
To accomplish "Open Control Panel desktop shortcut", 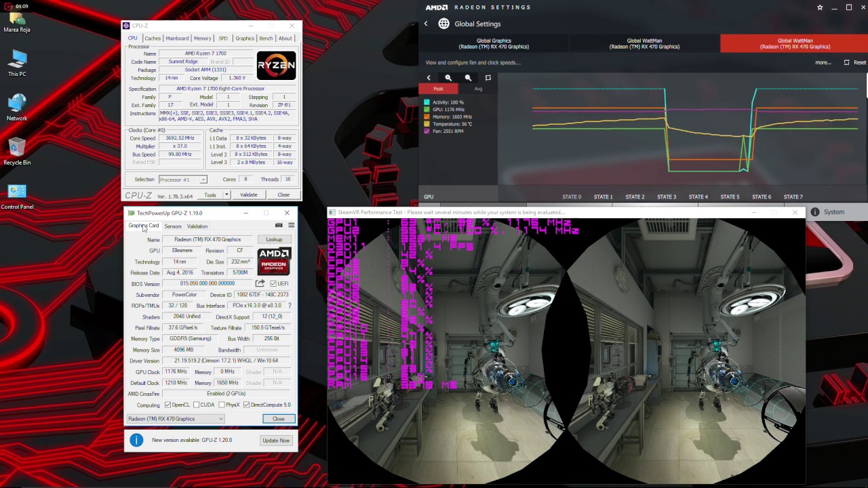I will 17,197.
